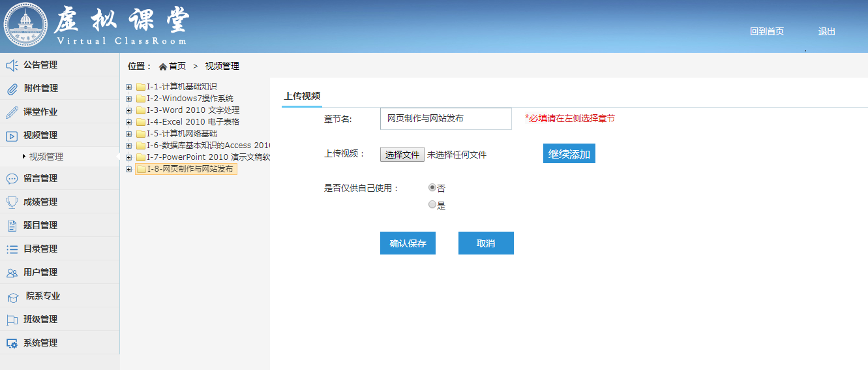The image size is (868, 370).
Task: Click the users icon beside 用户管理
Action: click(12, 273)
